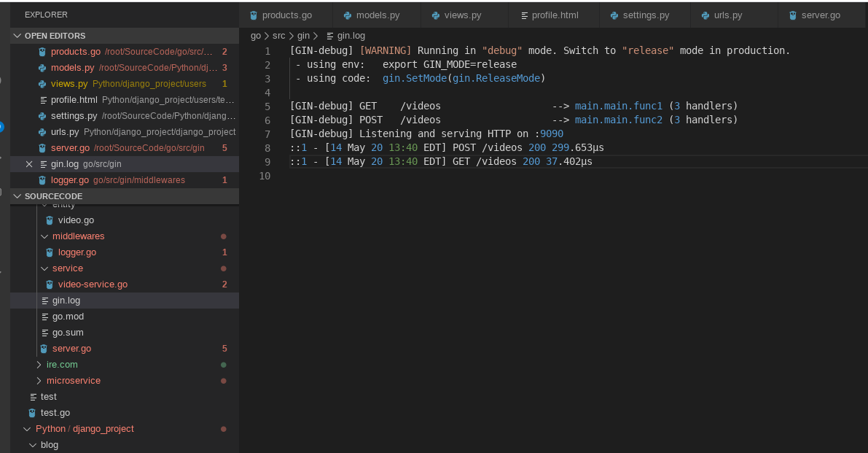Open main.main.func1 link in log line 5
The image size is (868, 453).
(619, 106)
